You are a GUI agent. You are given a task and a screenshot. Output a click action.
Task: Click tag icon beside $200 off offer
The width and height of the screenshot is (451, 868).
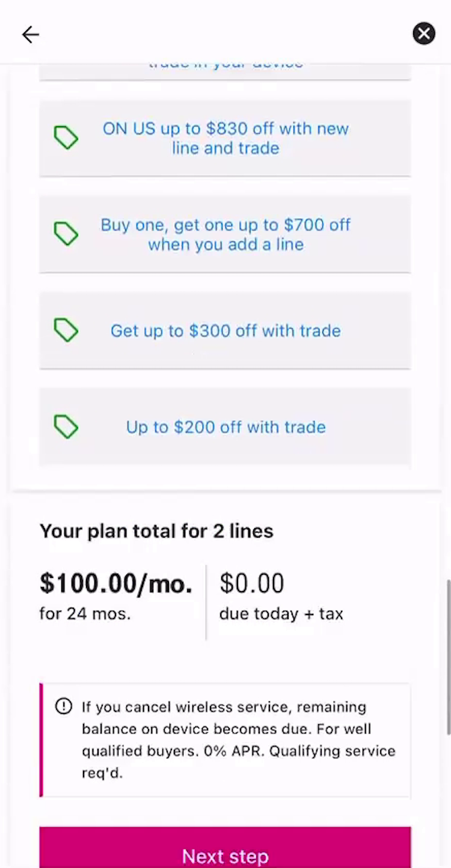tap(66, 427)
